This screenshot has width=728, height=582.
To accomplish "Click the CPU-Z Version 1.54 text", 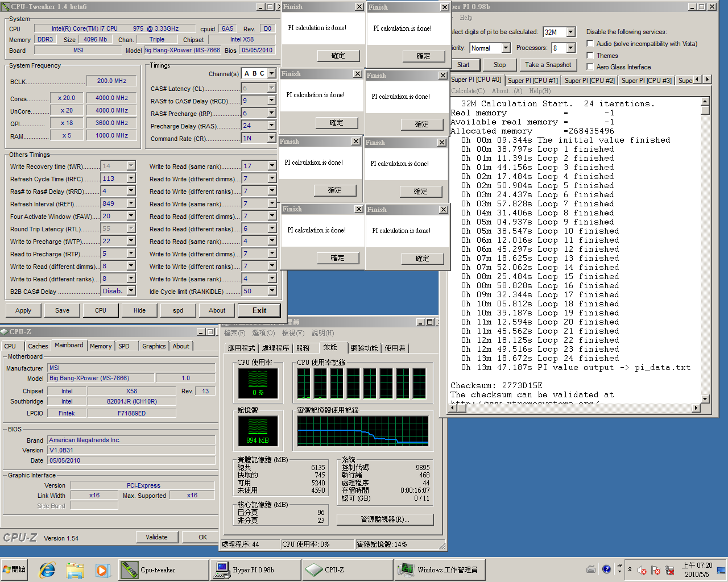I will (61, 538).
